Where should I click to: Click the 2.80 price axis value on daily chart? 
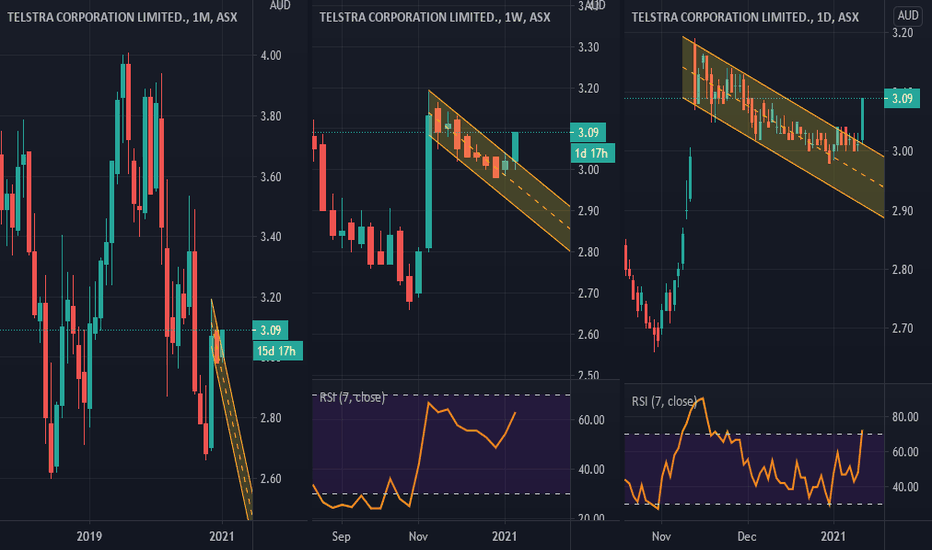coord(902,269)
